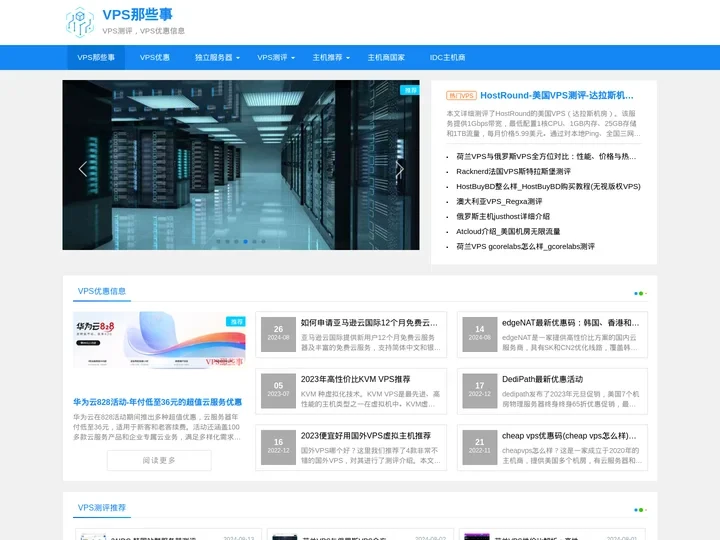Select the last carousel dot indicator
This screenshot has height=540, width=720.
264,242
